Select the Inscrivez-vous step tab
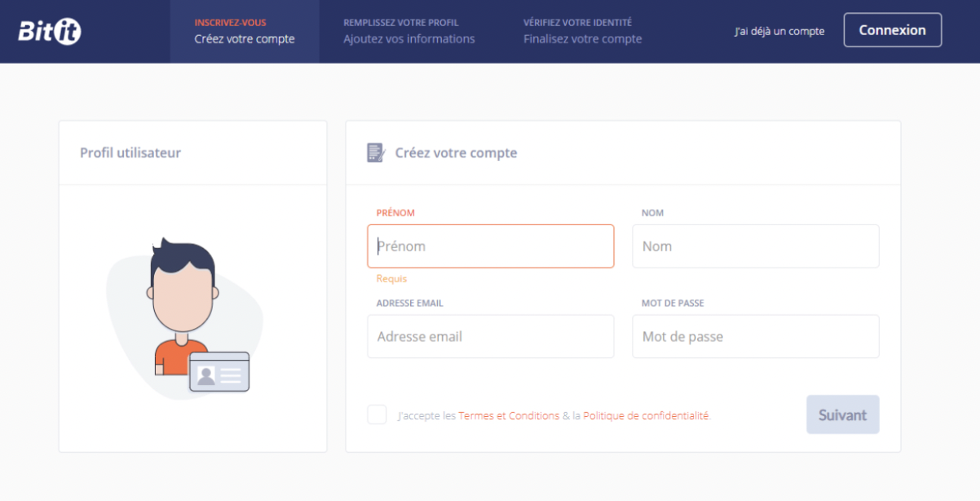The image size is (980, 501). coord(245,31)
